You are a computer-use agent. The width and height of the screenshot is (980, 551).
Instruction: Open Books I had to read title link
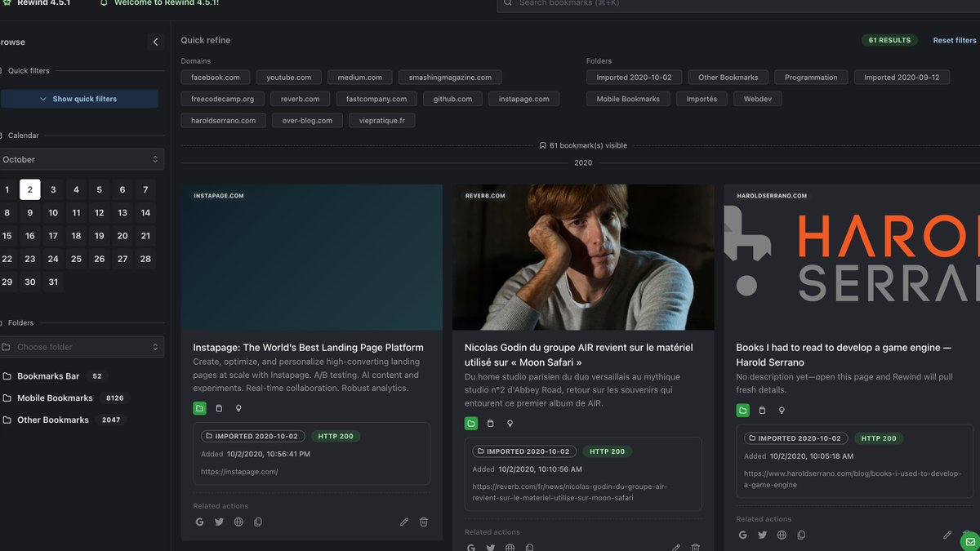pos(844,354)
